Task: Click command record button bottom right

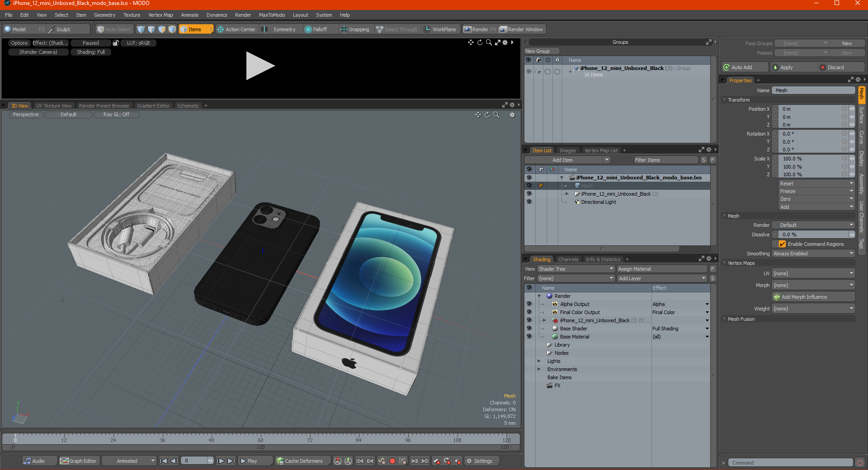Action: (860, 463)
